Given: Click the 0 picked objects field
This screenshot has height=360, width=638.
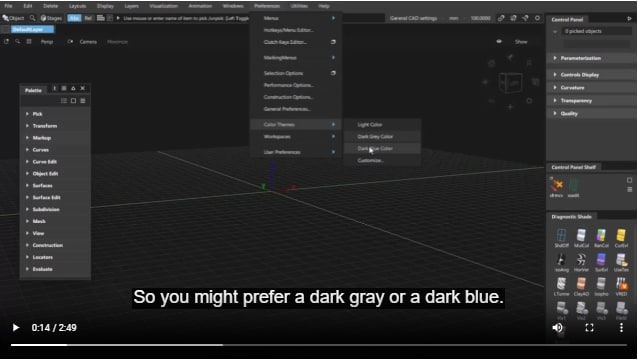Looking at the screenshot, I should pyautogui.click(x=598, y=31).
